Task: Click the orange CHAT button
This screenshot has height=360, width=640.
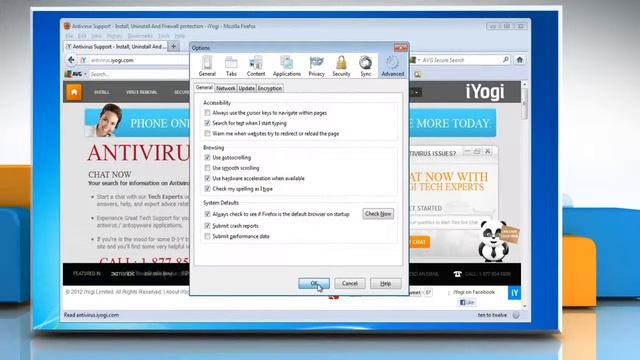Action: click(419, 242)
